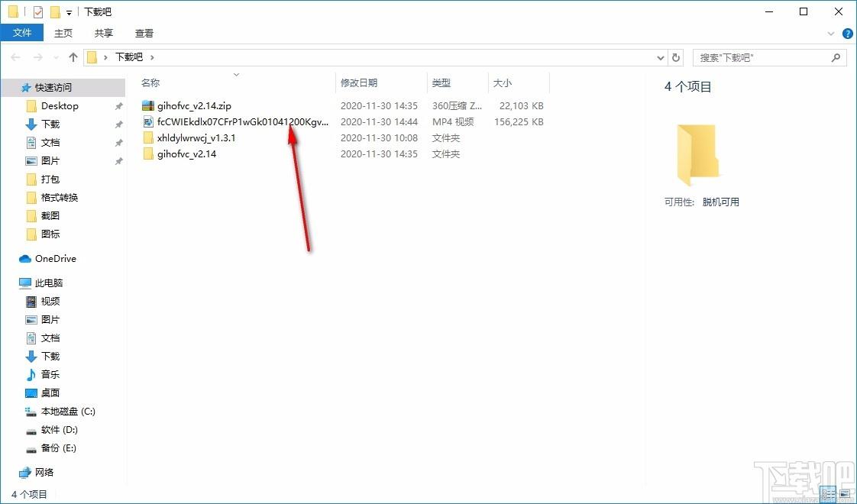Refresh the current folder view
The image size is (857, 504).
676,57
